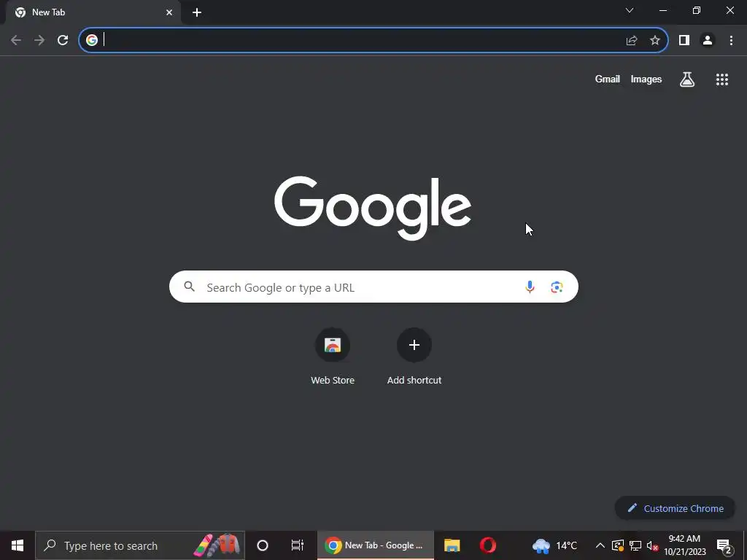Open File Explorer from taskbar

[x=452, y=545]
